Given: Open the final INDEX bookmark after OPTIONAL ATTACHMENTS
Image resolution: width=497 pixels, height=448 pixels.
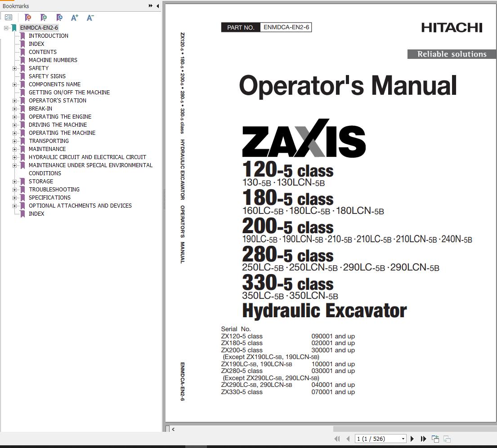Looking at the screenshot, I should (36, 214).
